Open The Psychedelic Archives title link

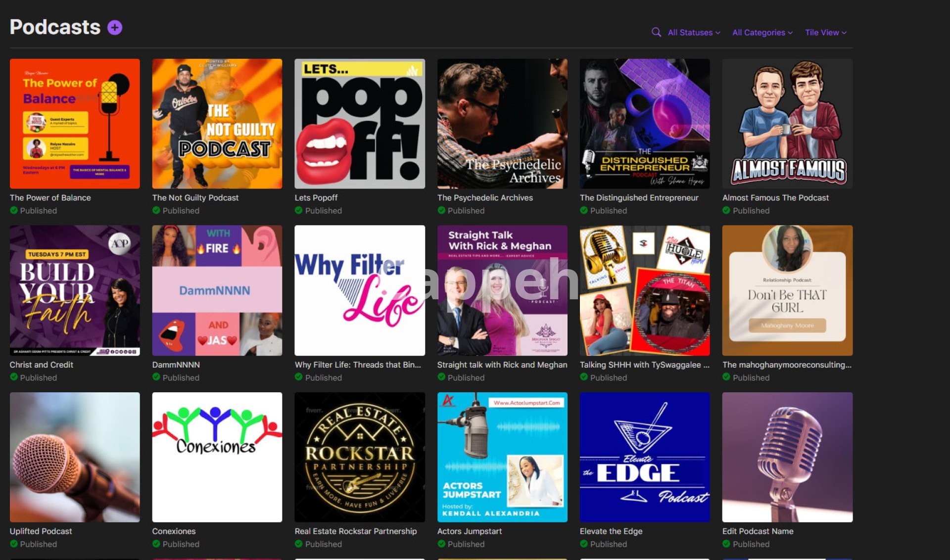[x=485, y=197]
